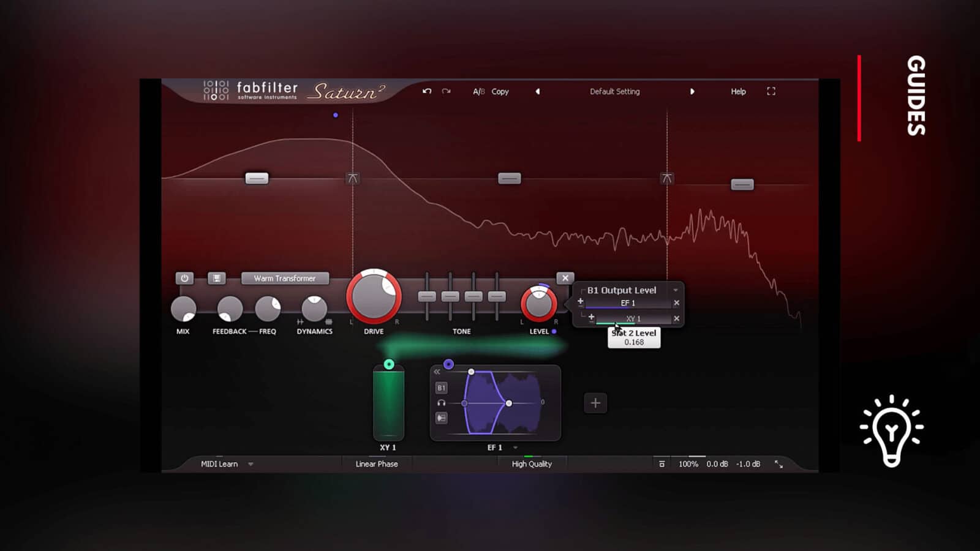The image size is (980, 551).
Task: Click the XY 1 green slider
Action: click(388, 403)
